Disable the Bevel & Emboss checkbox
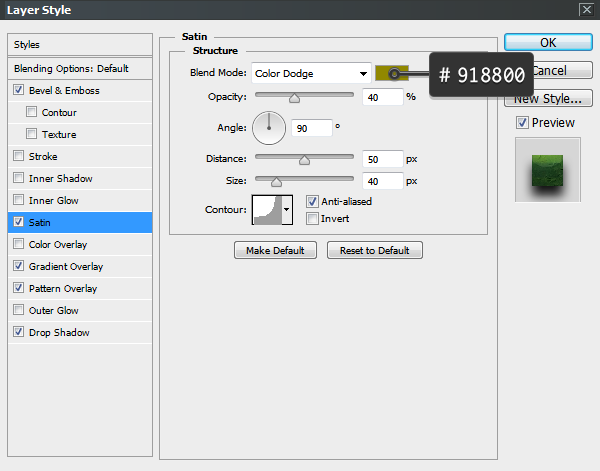This screenshot has height=471, width=600. coord(20,90)
